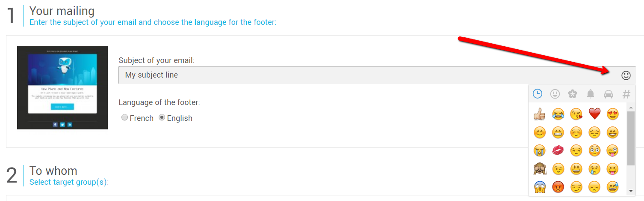Pick the thumbs up emoji
The width and height of the screenshot is (644, 201).
pos(540,114)
